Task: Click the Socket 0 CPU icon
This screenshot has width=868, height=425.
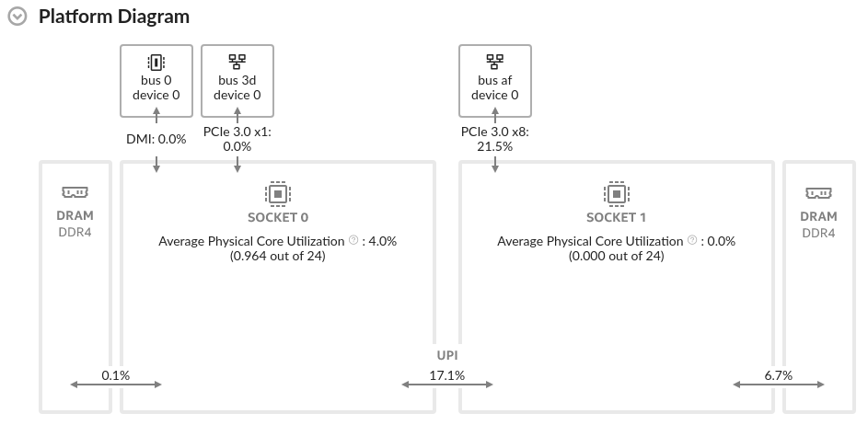Action: (278, 193)
